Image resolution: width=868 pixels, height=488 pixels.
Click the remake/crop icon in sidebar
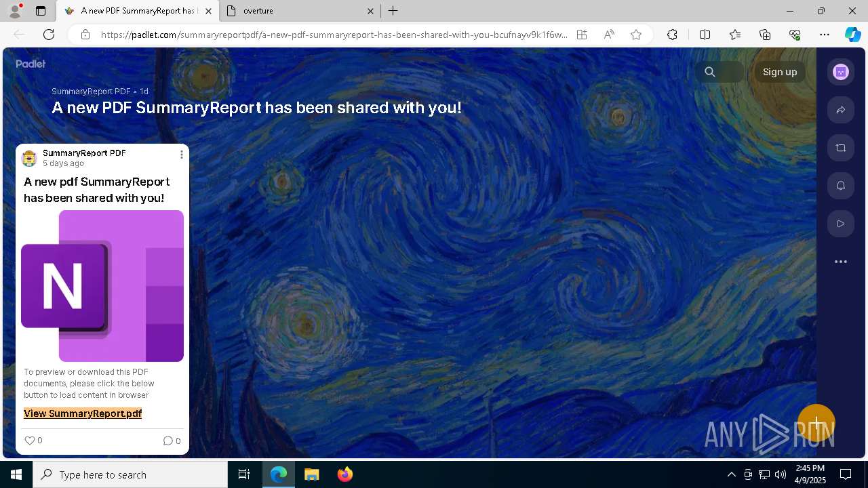(841, 148)
